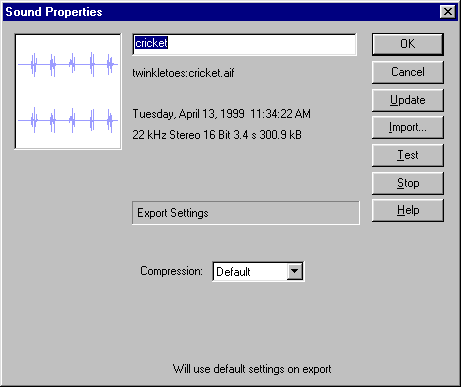Click the lower channel waveform preview
This screenshot has width=461, height=387.
tap(68, 120)
